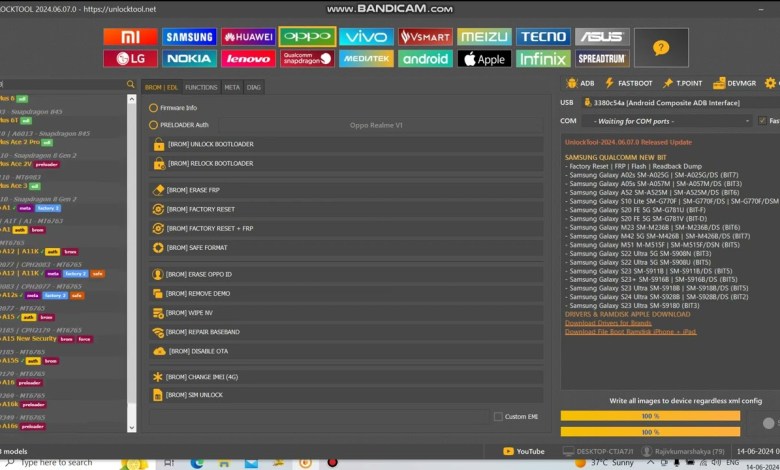Open DEVMGR device manager

[734, 83]
